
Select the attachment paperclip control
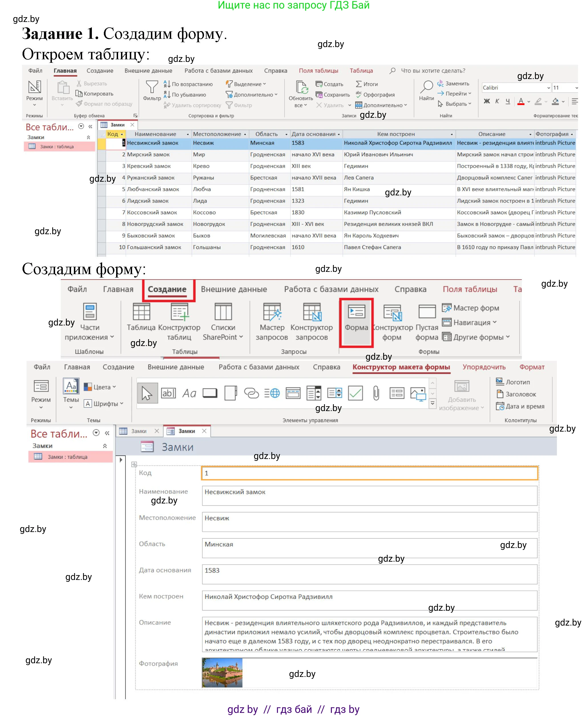[376, 393]
